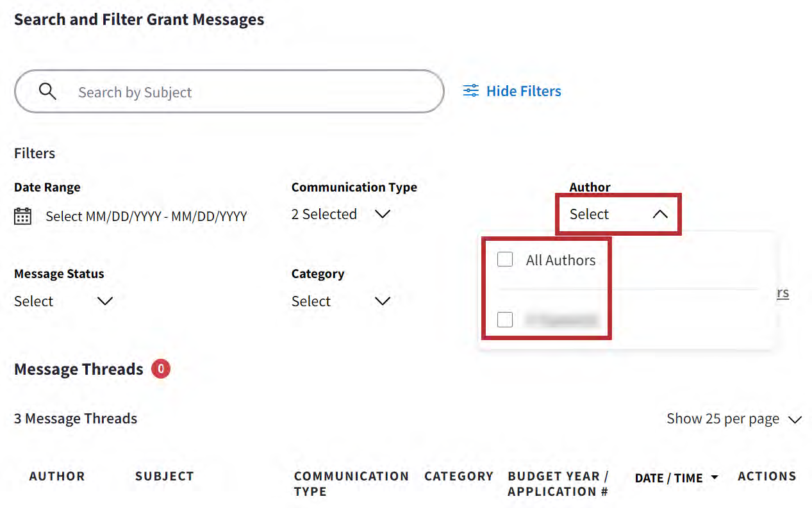Click the magnifying glass search icon
The width and height of the screenshot is (812, 508).
tap(47, 92)
